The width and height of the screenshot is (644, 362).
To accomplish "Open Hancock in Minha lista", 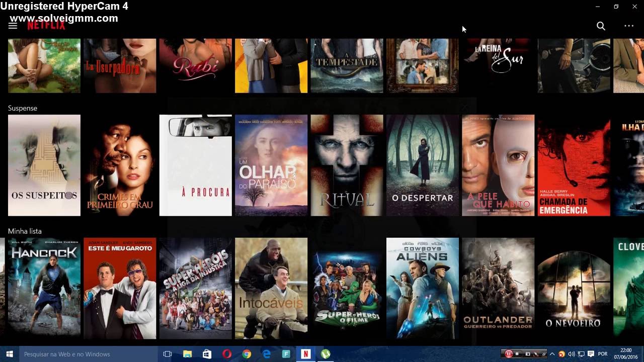I will [44, 288].
